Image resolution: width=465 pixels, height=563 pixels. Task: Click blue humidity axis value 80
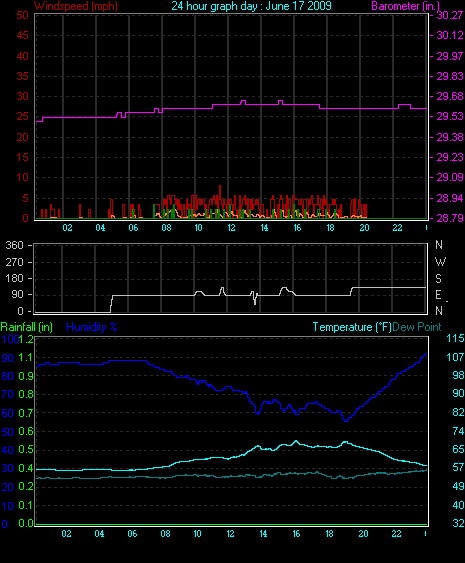click(7, 376)
